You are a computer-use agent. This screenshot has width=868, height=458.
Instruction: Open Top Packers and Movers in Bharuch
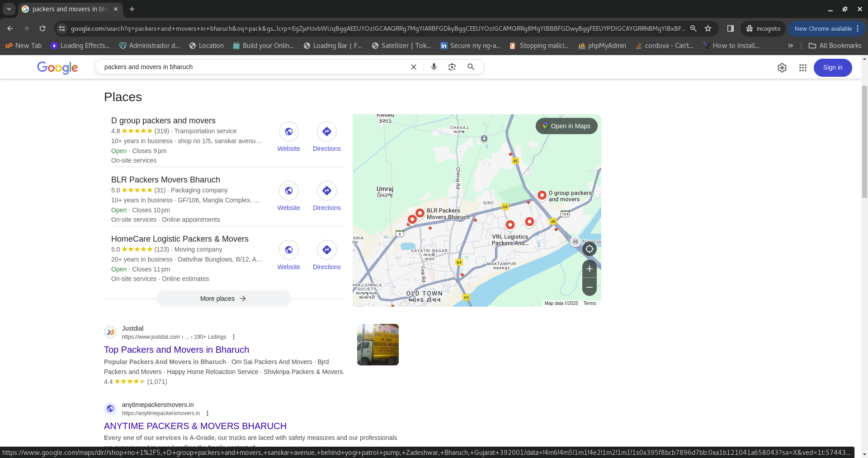tap(176, 350)
